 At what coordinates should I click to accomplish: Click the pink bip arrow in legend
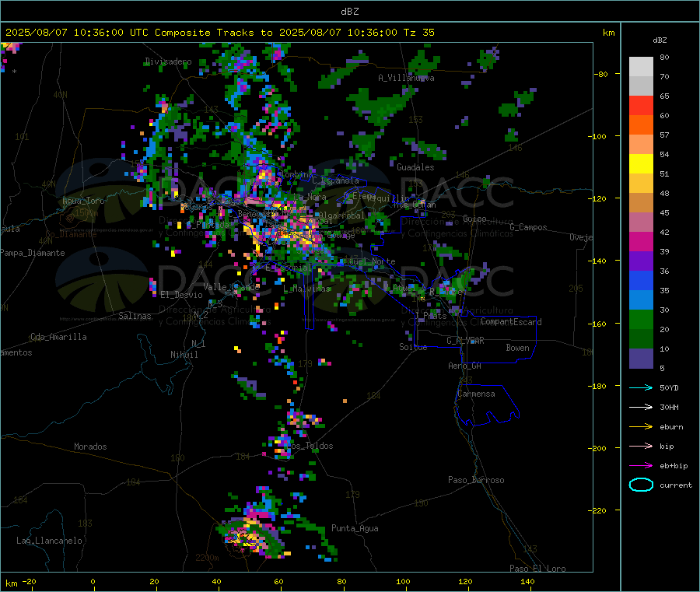point(641,446)
